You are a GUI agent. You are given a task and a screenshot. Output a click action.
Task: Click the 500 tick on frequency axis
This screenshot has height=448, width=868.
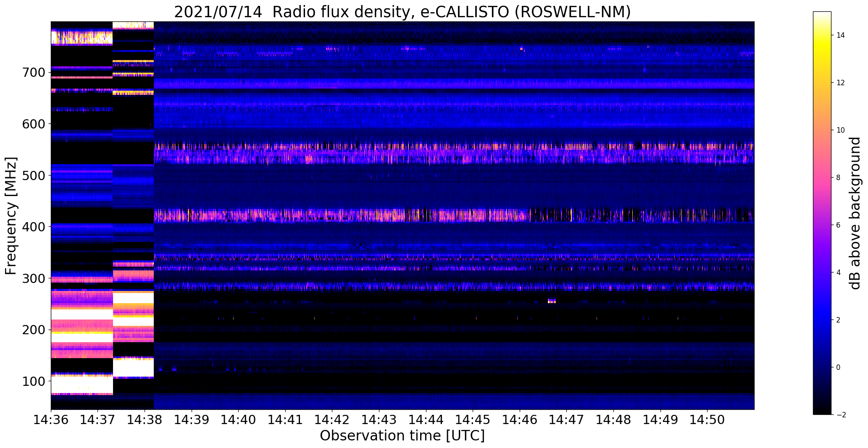(x=33, y=176)
